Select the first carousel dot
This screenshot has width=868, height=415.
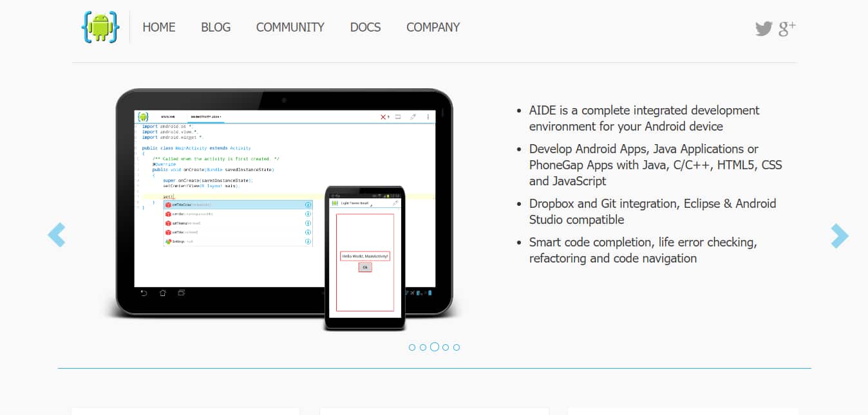(x=412, y=347)
